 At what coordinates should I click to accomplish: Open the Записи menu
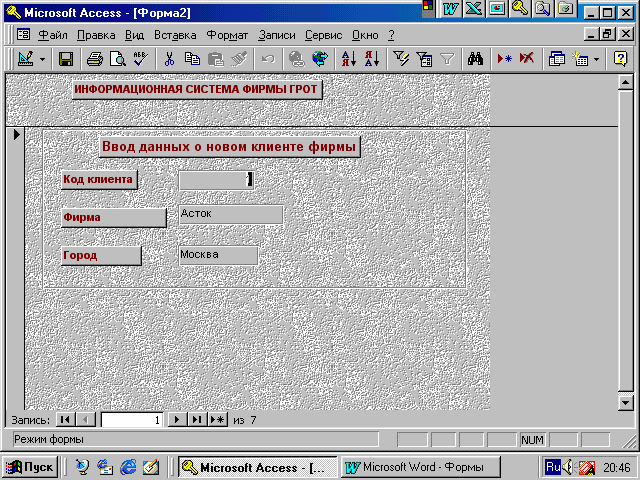tap(277, 36)
